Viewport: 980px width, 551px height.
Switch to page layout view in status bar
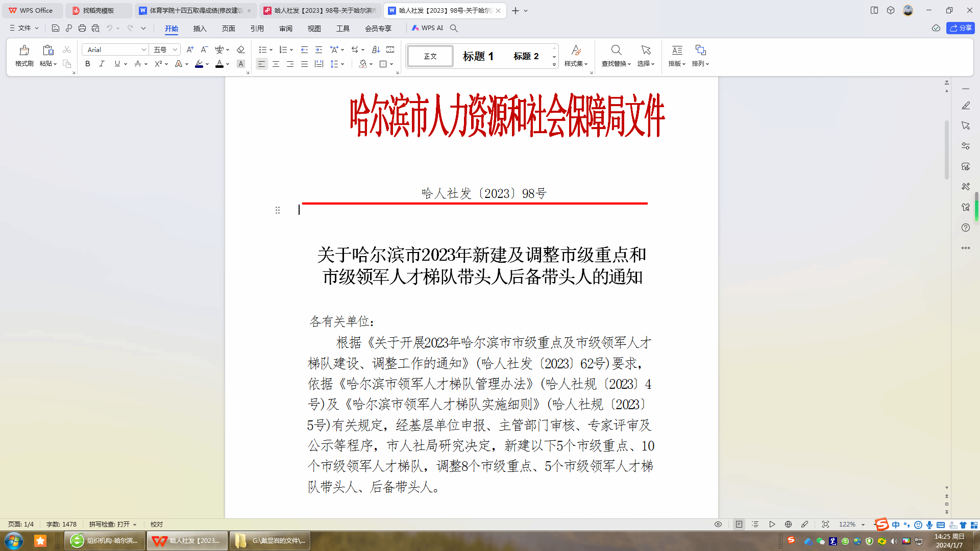click(739, 524)
